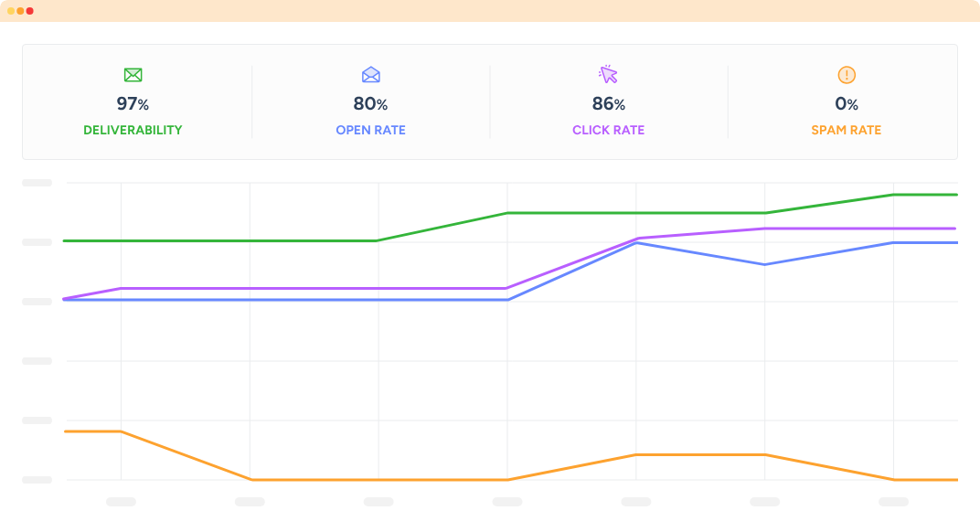
Task: Click the 86% click rate value
Action: (x=608, y=104)
